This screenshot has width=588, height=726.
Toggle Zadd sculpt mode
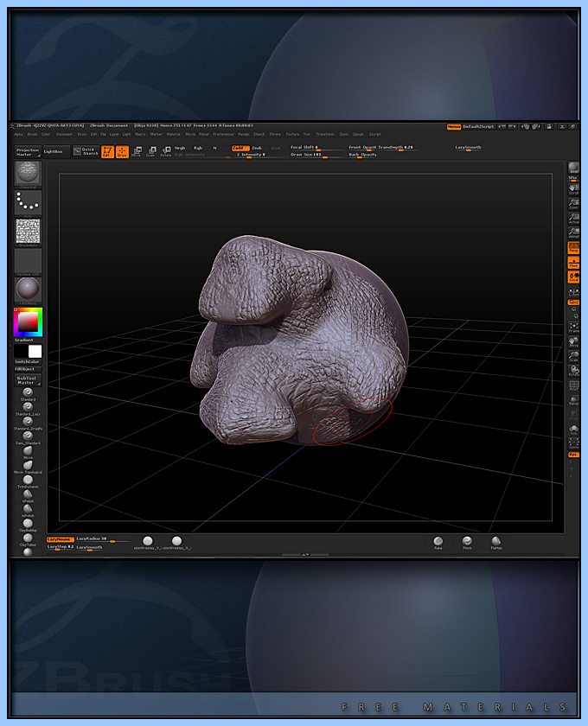[x=240, y=148]
